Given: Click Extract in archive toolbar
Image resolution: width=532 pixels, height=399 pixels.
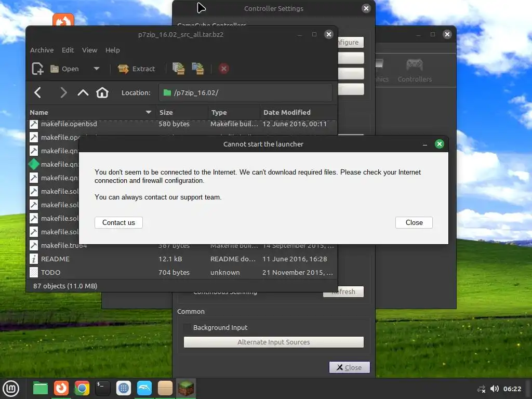Looking at the screenshot, I should (137, 69).
